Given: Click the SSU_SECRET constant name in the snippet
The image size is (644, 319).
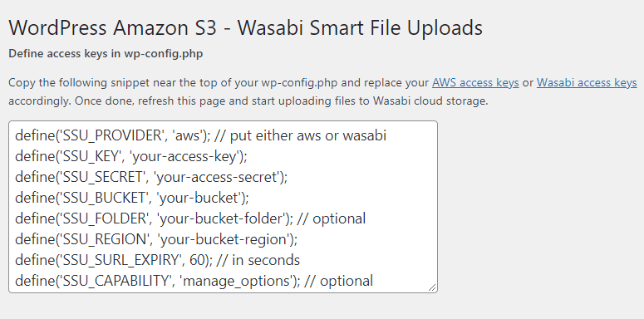Looking at the screenshot, I should point(102,177).
